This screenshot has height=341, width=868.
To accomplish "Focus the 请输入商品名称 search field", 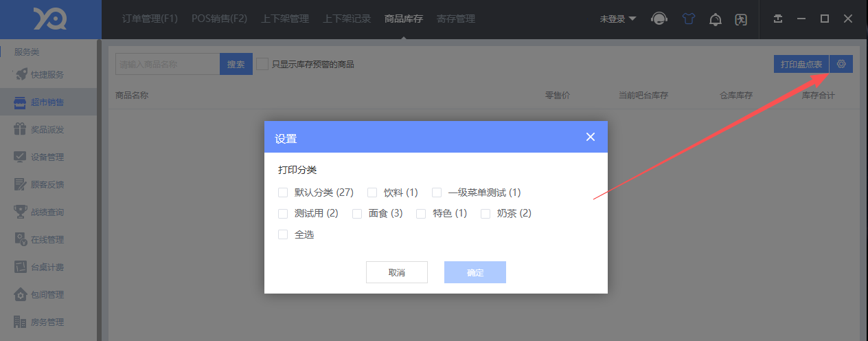I will click(168, 64).
